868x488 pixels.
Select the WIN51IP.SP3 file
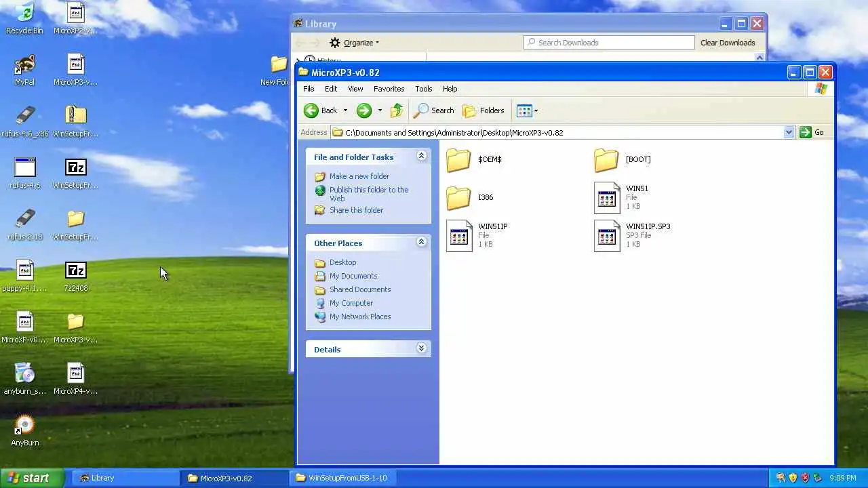pyautogui.click(x=632, y=236)
